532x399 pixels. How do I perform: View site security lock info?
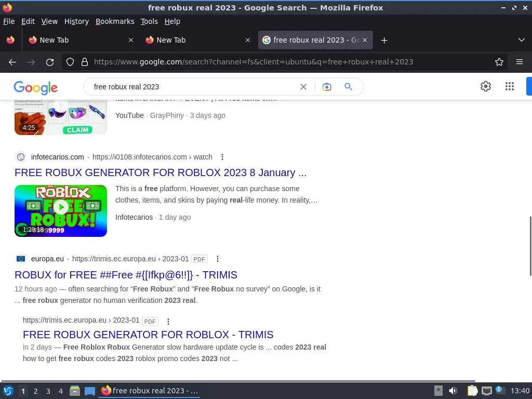(x=85, y=62)
